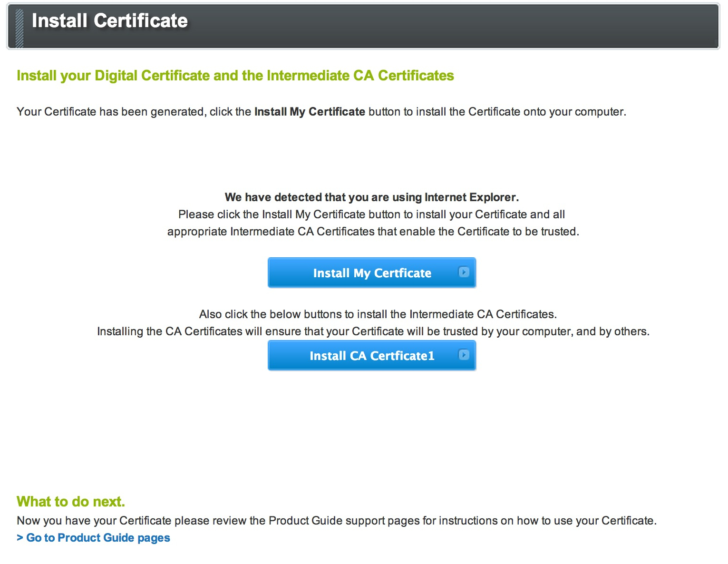Click the chevron before Go to Product Guide
Image resolution: width=728 pixels, height=564 pixels.
[20, 538]
